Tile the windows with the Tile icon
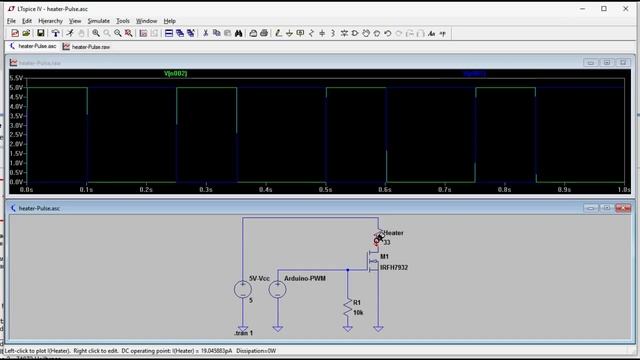 tap(169, 33)
